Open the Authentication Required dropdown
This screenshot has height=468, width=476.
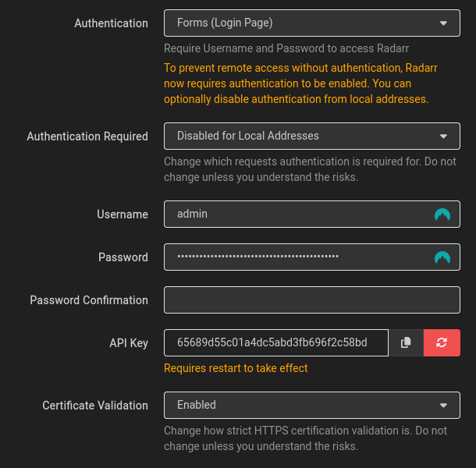[312, 136]
